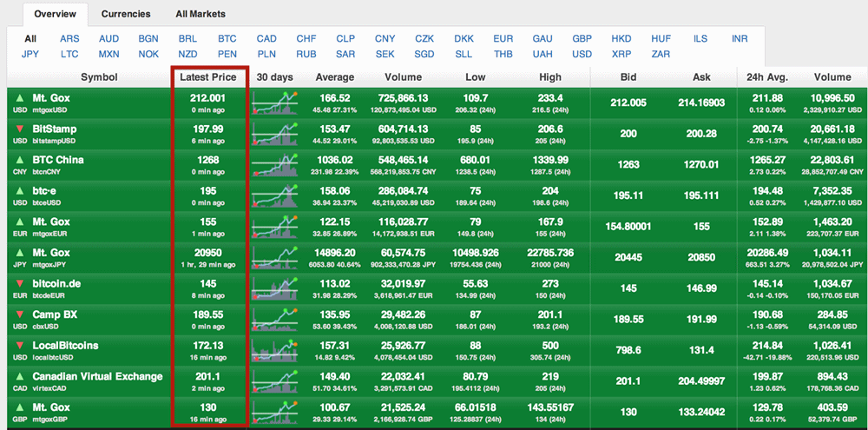
Task: Click the up arrow beside Canadian Virtual Exchange
Action: coord(21,377)
